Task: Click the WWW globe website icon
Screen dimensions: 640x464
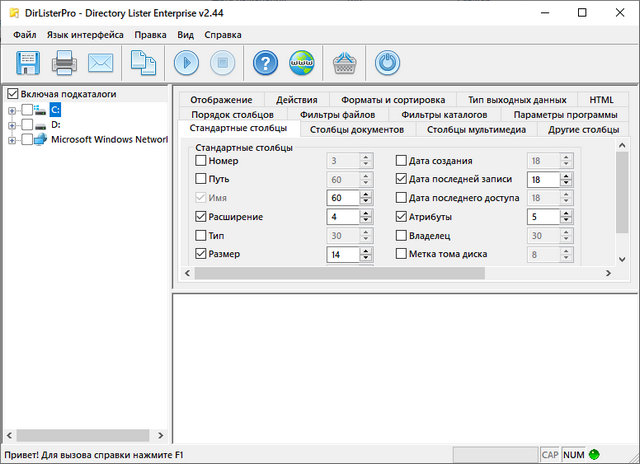Action: click(301, 63)
